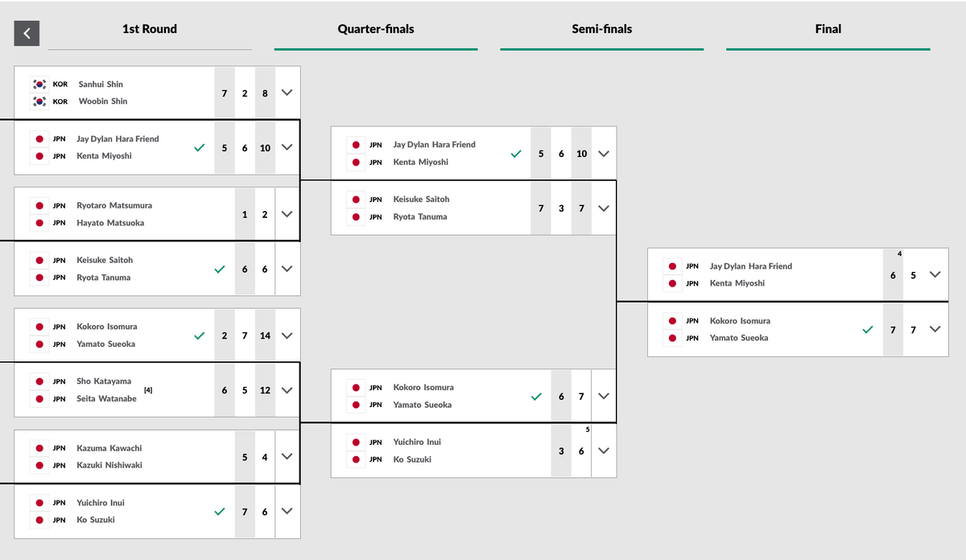
Task: Click winner checkmark for Kokoro Isomura in semi-finals
Action: coord(868,329)
